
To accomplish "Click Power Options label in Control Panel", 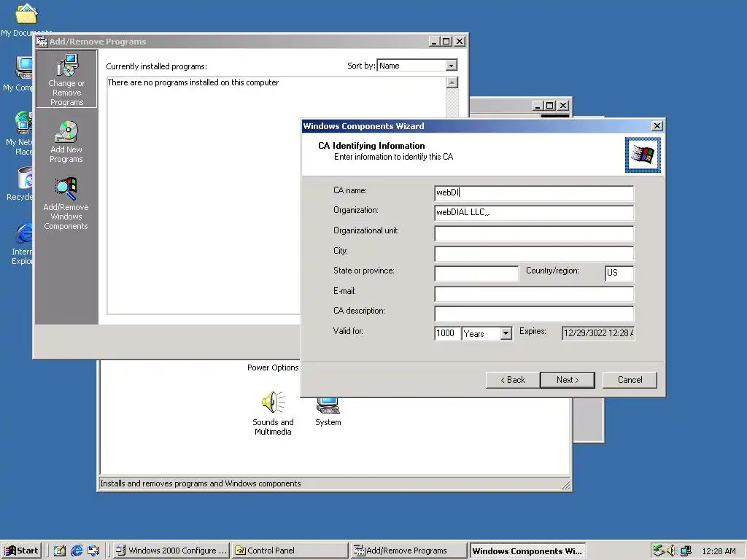I will coord(273,367).
